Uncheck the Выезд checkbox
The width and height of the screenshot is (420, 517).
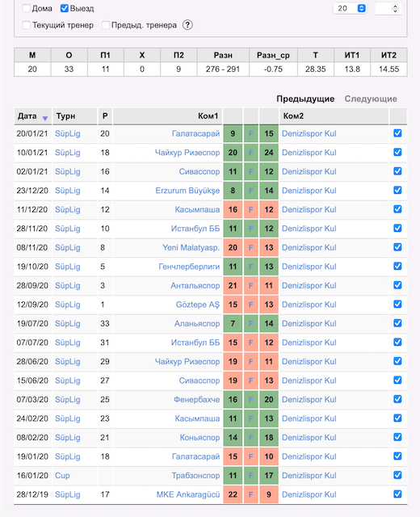click(x=65, y=8)
